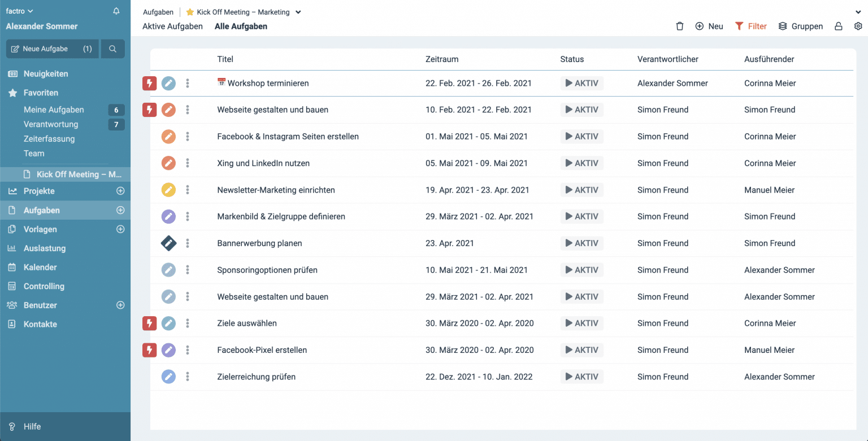Open three-dot menu for Bannerwerbung planen
The width and height of the screenshot is (868, 441).
pos(188,243)
